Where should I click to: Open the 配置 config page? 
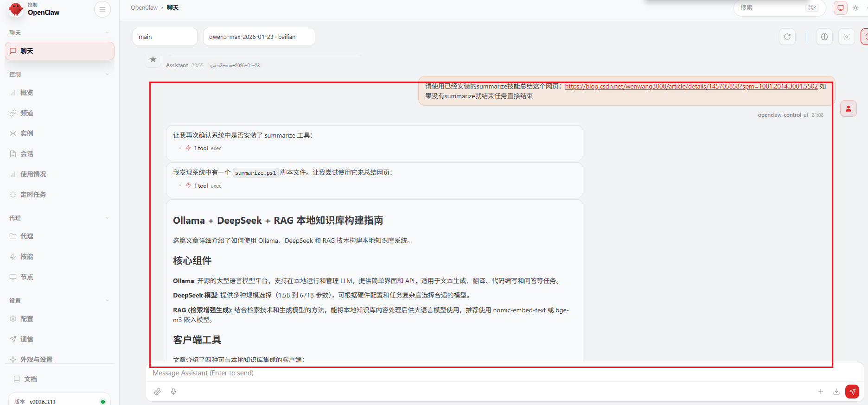tap(59, 319)
